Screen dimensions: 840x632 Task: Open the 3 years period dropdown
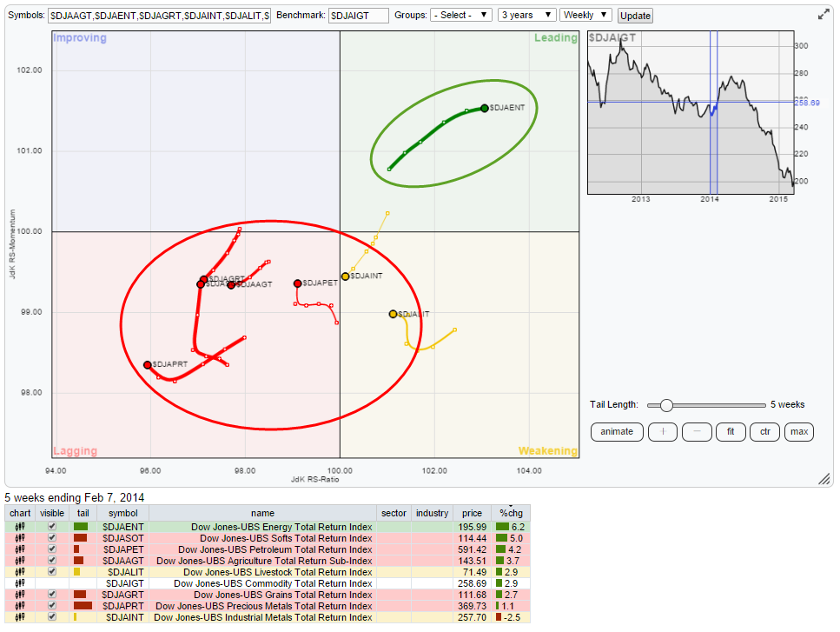(x=526, y=15)
